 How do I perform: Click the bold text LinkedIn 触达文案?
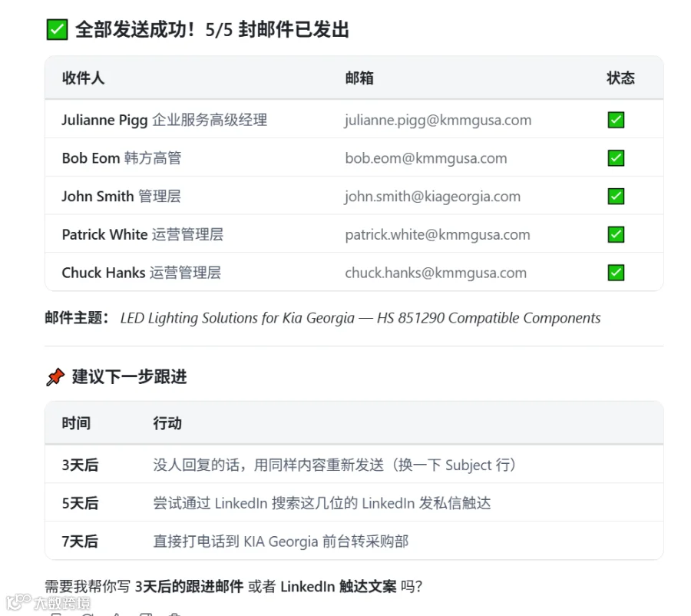(339, 587)
